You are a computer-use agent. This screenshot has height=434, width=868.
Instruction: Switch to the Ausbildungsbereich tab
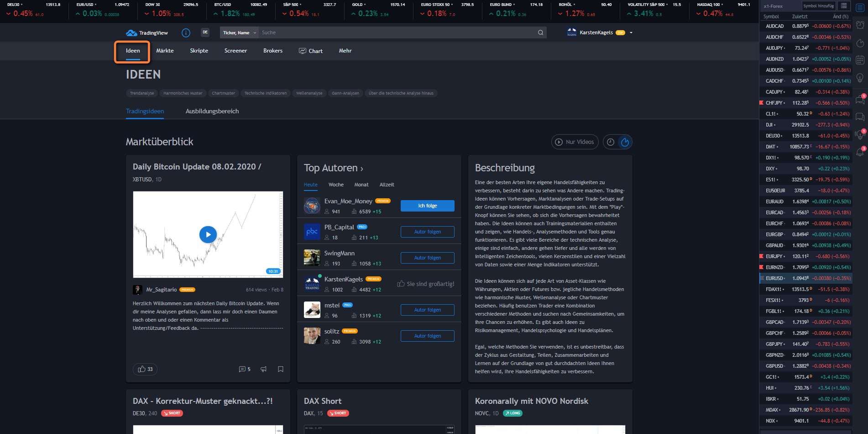[x=212, y=111]
